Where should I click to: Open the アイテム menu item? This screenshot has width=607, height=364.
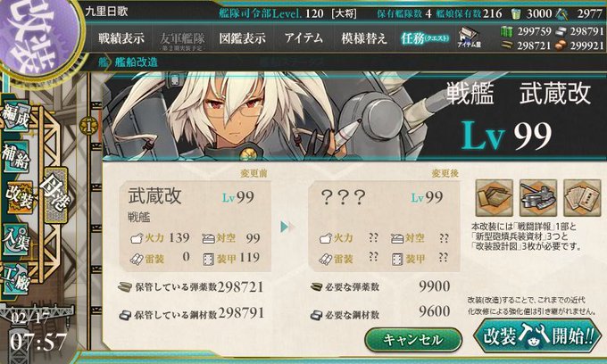303,38
